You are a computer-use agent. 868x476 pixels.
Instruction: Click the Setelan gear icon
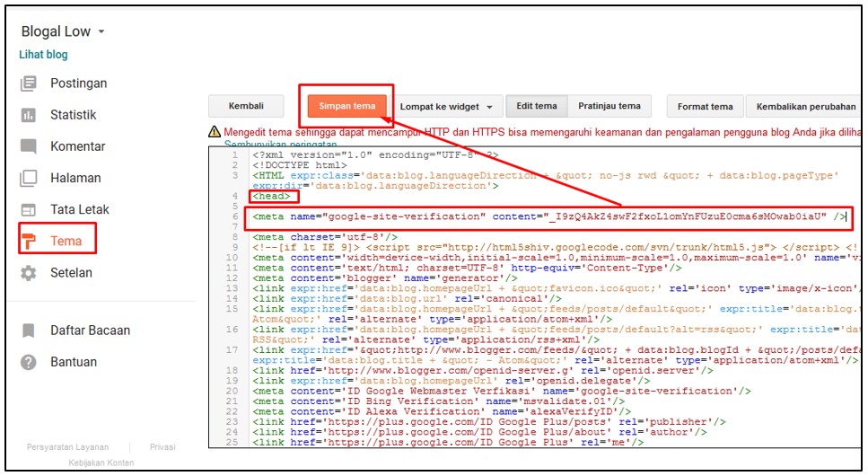(x=28, y=273)
